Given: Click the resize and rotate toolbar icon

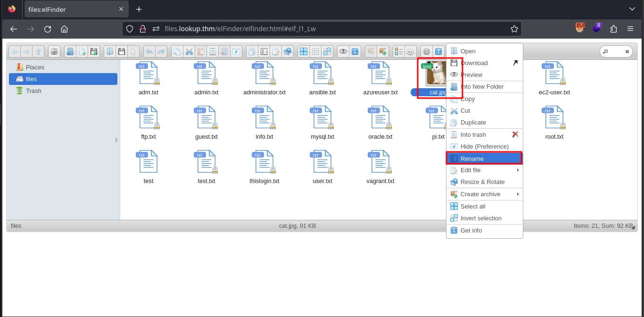Looking at the screenshot, I should click(288, 51).
